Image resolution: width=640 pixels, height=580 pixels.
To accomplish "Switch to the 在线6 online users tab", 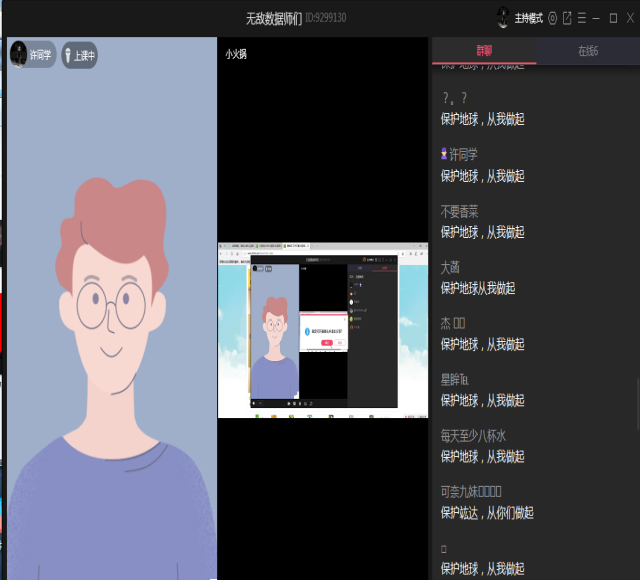I will click(588, 51).
